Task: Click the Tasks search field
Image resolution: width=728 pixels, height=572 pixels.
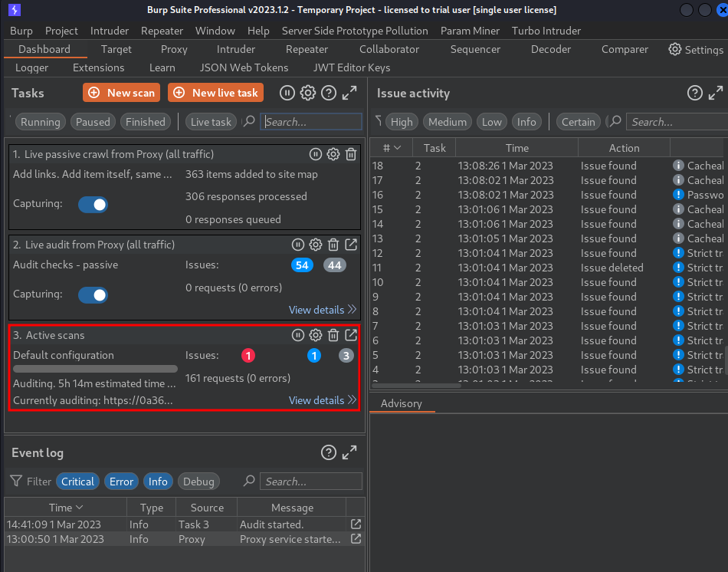Action: [x=311, y=122]
